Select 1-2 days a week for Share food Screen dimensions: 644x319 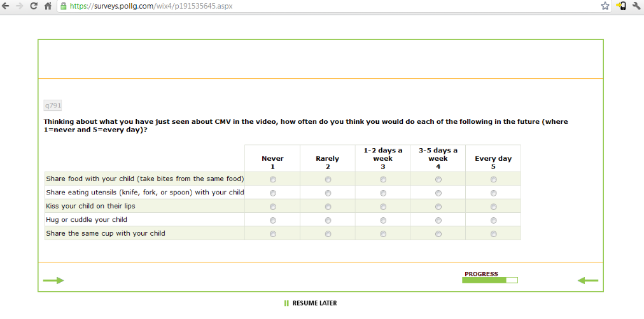point(383,179)
